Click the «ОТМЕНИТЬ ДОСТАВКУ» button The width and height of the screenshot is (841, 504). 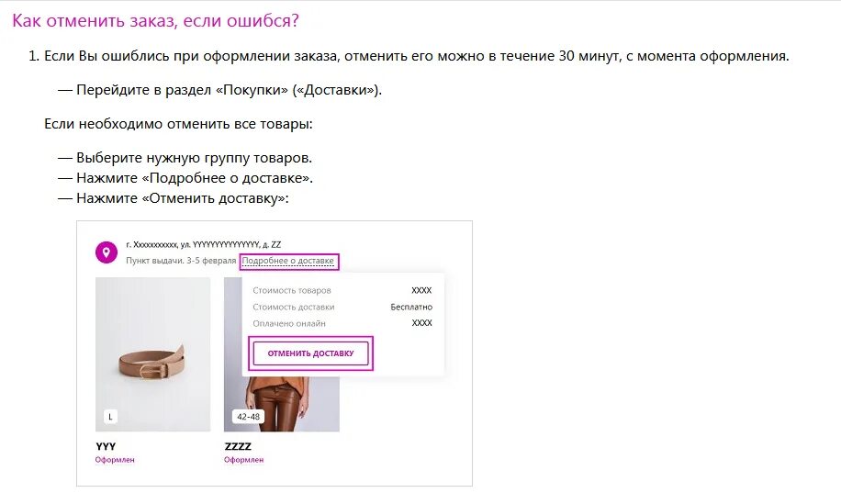310,353
